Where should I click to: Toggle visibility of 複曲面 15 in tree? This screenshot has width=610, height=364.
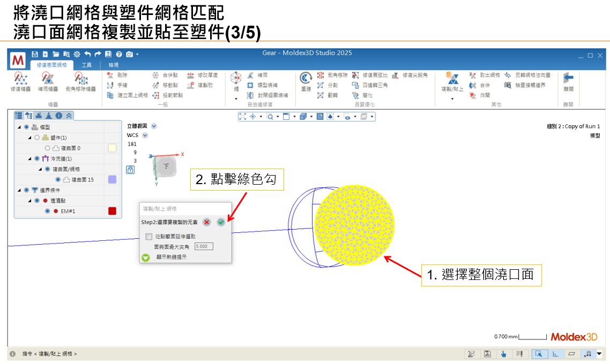(x=58, y=180)
